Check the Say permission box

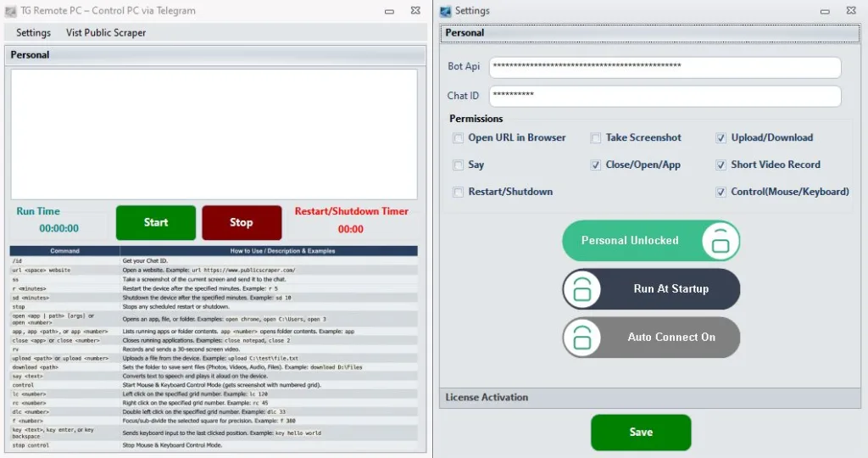pos(458,165)
